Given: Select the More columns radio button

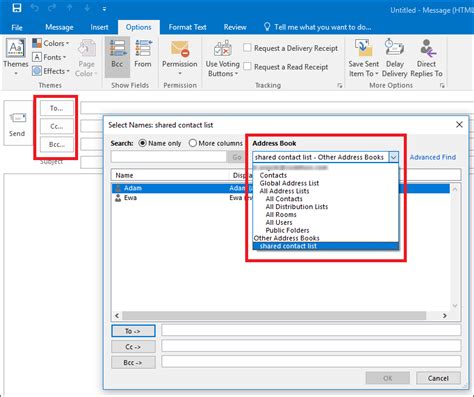Looking at the screenshot, I should point(192,143).
